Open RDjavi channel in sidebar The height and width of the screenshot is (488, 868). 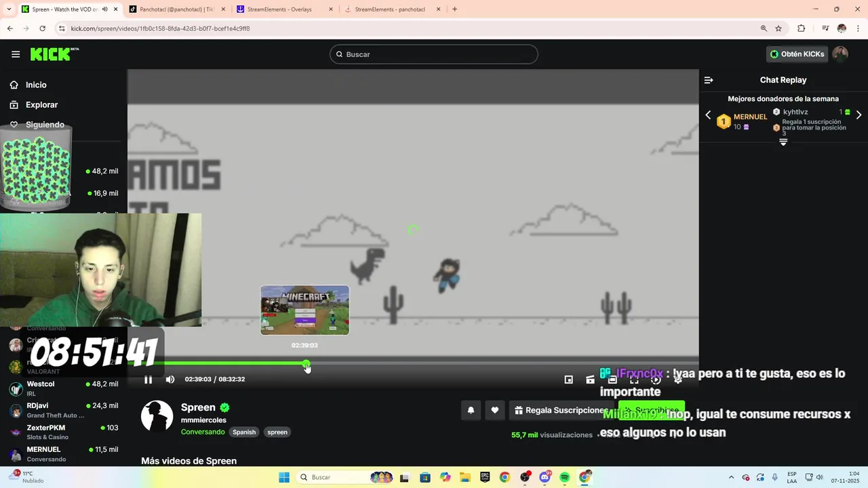pyautogui.click(x=64, y=410)
